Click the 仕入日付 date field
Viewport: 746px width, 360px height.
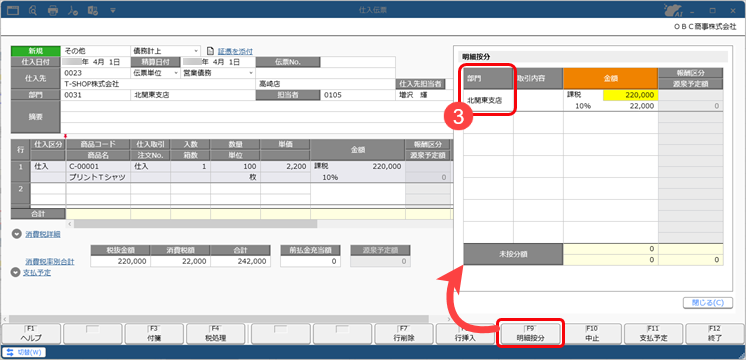pyautogui.click(x=96, y=62)
